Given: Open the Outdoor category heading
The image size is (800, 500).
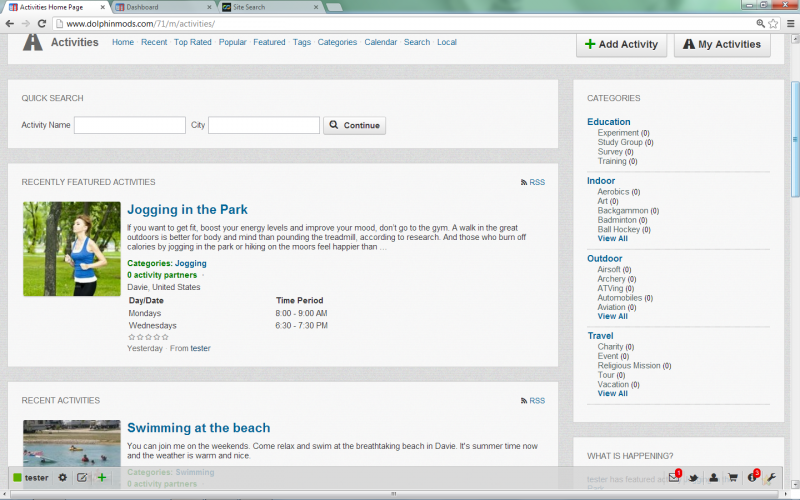Looking at the screenshot, I should 605,259.
